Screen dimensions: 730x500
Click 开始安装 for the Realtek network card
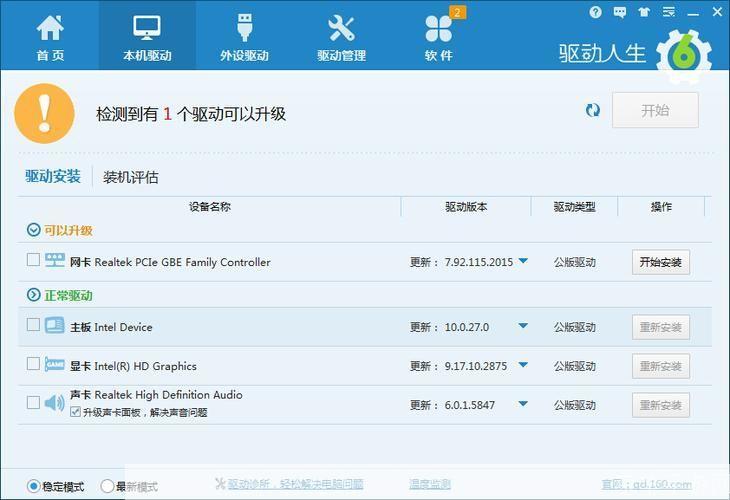661,262
